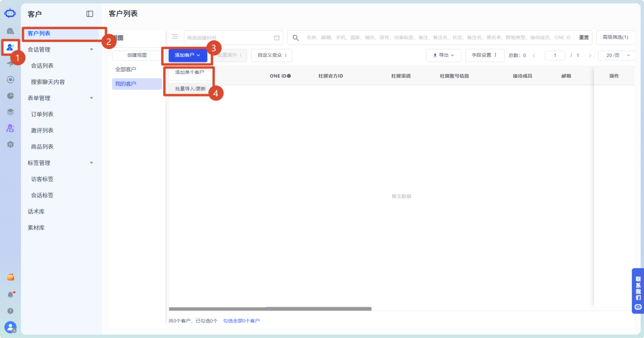Open the settings gear sidebar icon
Viewport: 644px width, 338px height.
tap(10, 144)
